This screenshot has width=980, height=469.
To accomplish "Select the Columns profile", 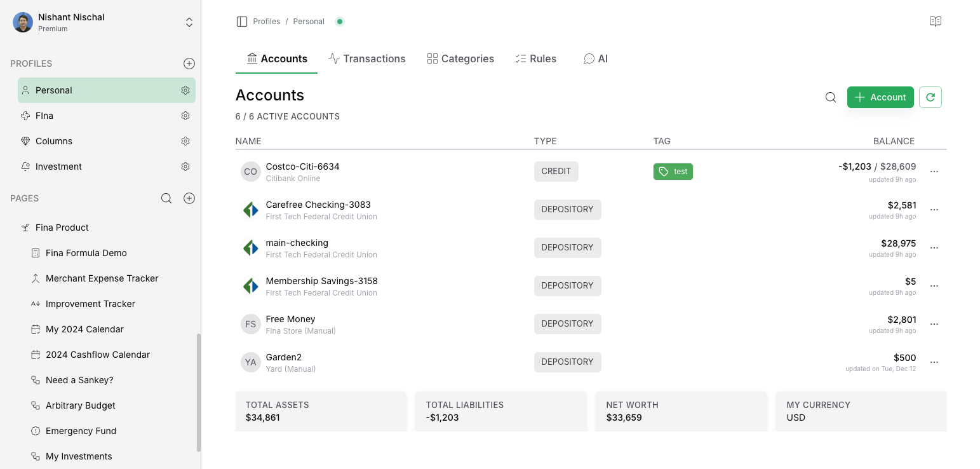I will (x=107, y=141).
